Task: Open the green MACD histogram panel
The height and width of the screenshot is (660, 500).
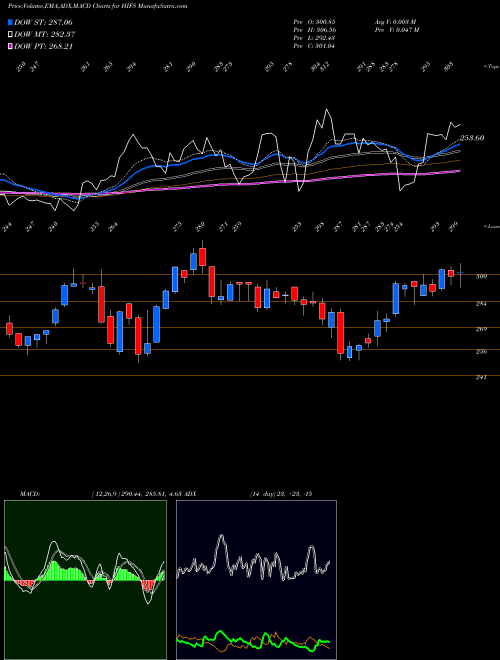Action: tap(85, 580)
